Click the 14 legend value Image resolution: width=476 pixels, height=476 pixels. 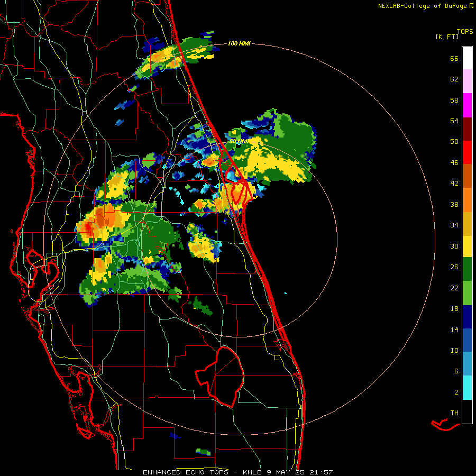pos(454,329)
